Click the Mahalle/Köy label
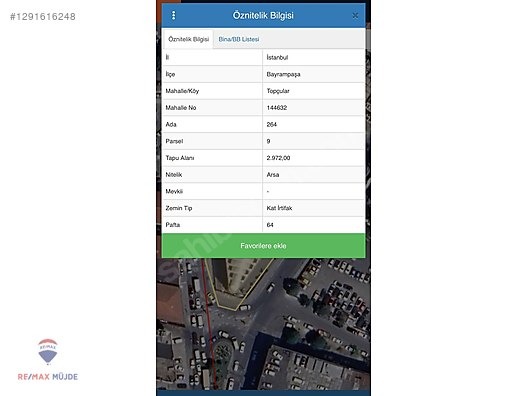Viewport: 528px width, 396px height. (x=182, y=91)
